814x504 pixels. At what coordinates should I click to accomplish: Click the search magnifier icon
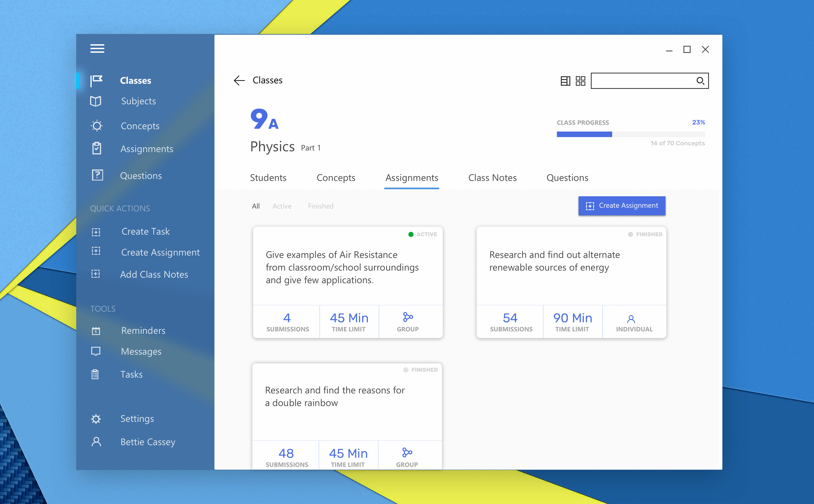click(700, 81)
